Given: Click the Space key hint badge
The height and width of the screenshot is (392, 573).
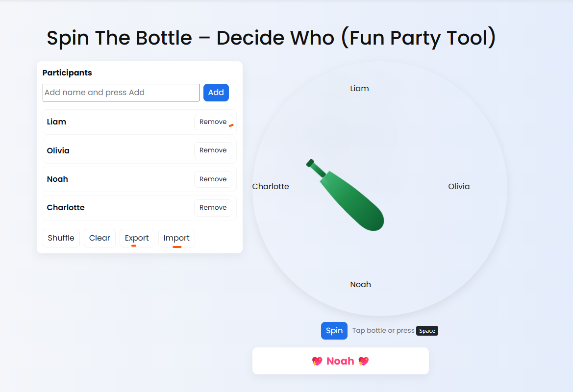Looking at the screenshot, I should (427, 331).
